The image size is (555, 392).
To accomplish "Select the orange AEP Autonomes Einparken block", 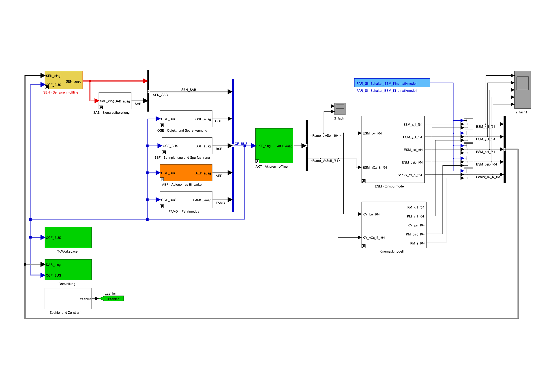I will click(186, 173).
